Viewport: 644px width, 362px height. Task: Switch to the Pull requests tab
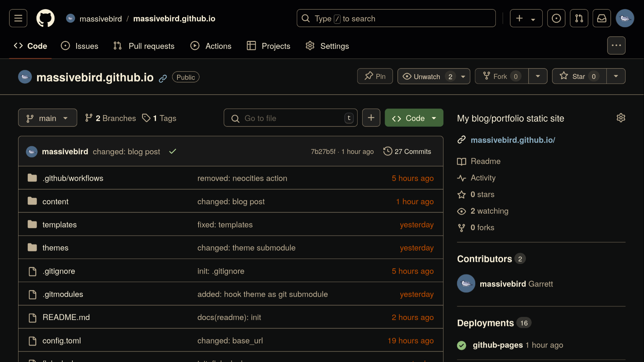pos(144,46)
